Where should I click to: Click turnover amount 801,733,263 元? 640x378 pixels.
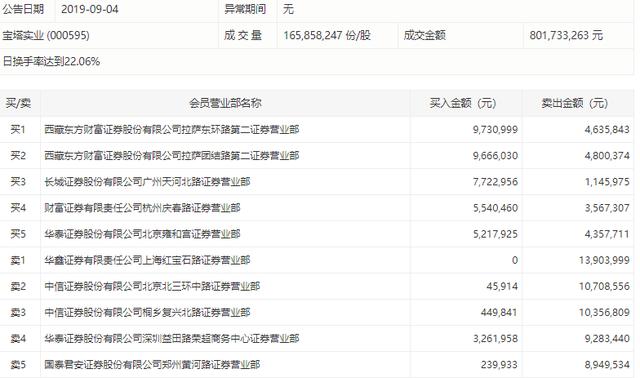566,36
